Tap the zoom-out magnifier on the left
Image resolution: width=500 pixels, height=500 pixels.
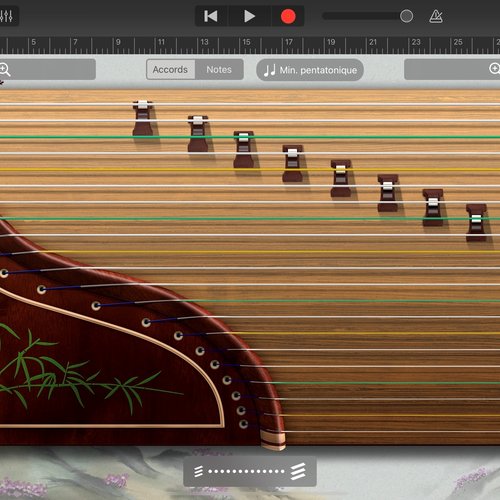coord(5,70)
